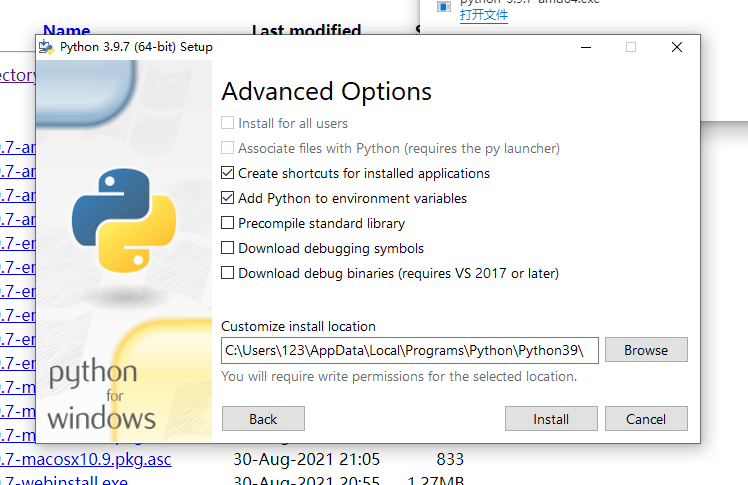This screenshot has height=485, width=748.
Task: Enable Precompile standard library option
Action: click(228, 223)
